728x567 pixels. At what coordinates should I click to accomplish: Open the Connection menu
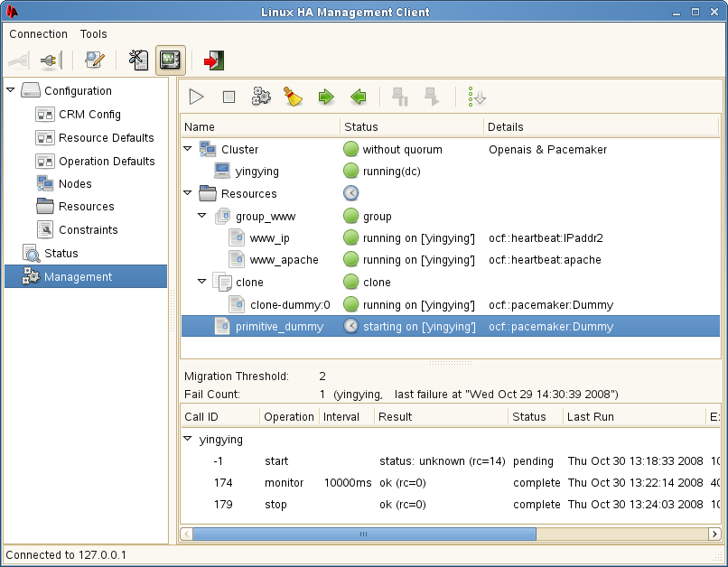tap(38, 34)
